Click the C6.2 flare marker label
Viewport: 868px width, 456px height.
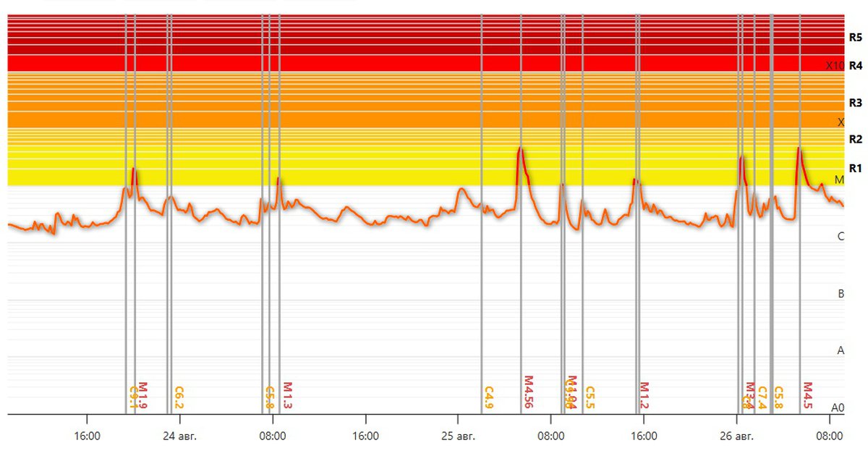[x=179, y=397]
